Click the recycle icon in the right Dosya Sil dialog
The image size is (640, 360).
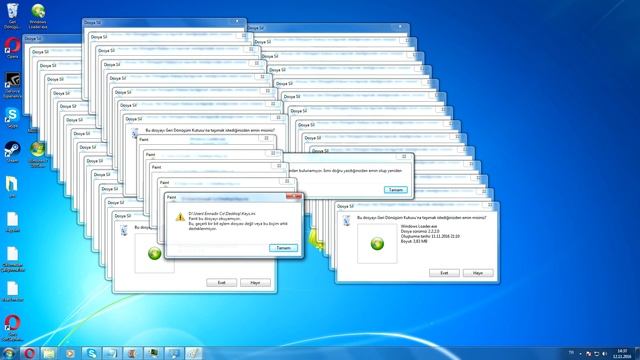[x=347, y=221]
